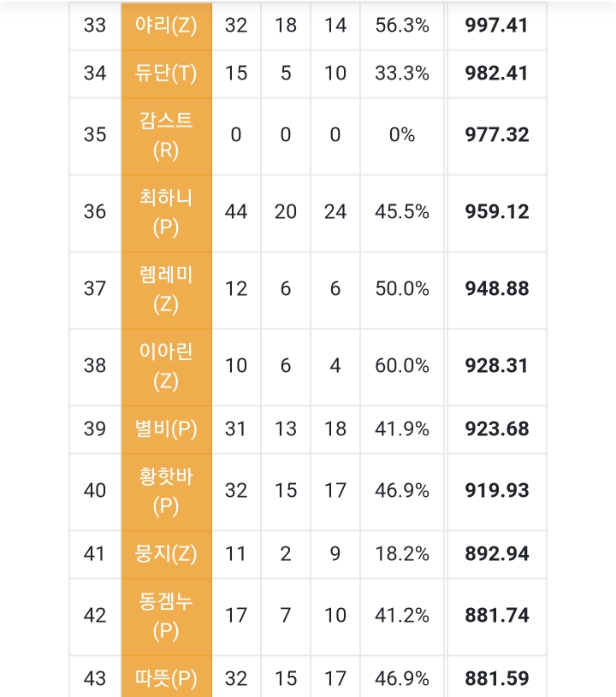Select the 977.32 score cell
Viewport: 616px width, 697px height.
pos(496,135)
